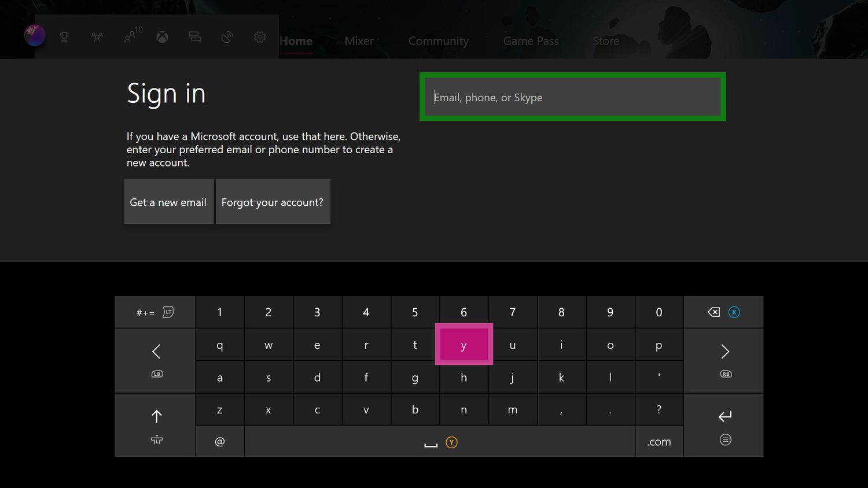Open the profile avatar in the guide

tap(35, 36)
